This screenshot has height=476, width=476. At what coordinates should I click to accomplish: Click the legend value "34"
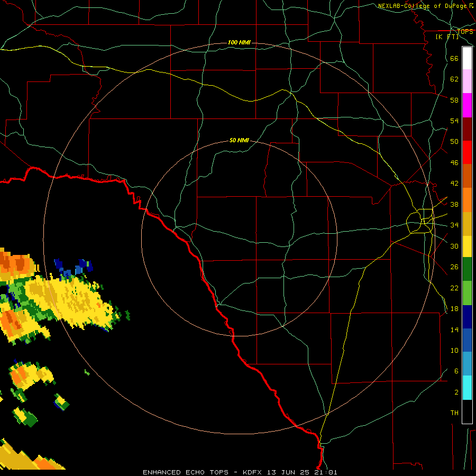tap(454, 225)
